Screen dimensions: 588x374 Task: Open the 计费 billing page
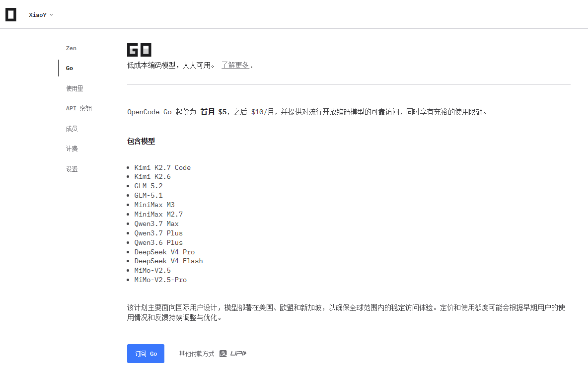point(72,149)
